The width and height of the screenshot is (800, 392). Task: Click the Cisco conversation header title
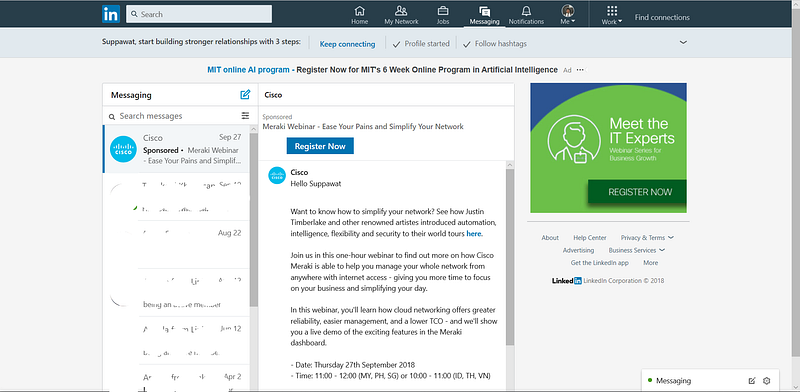coord(273,95)
